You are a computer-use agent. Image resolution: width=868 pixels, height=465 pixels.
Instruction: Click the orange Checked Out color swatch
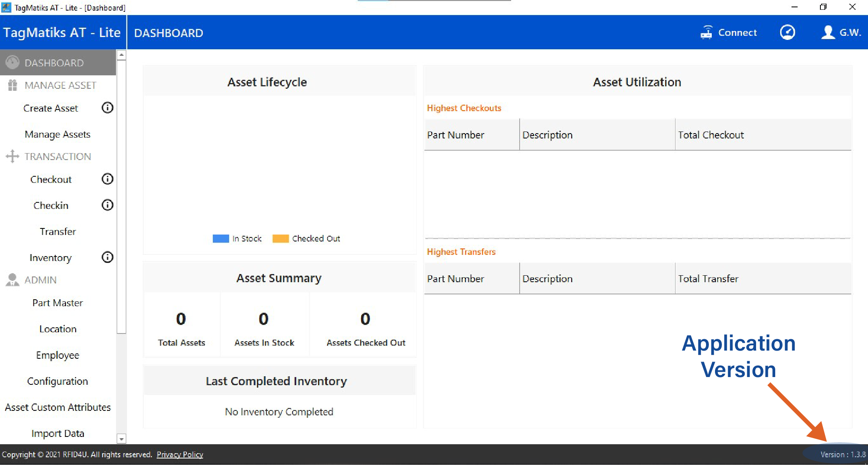coord(280,239)
